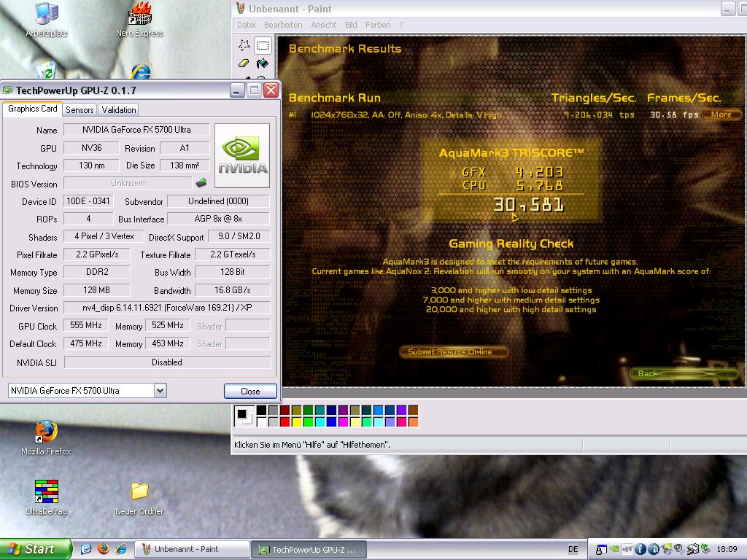Viewport: 747px width, 560px height.
Task: Open the Neuer Ordner folder on desktop
Action: pos(139,498)
